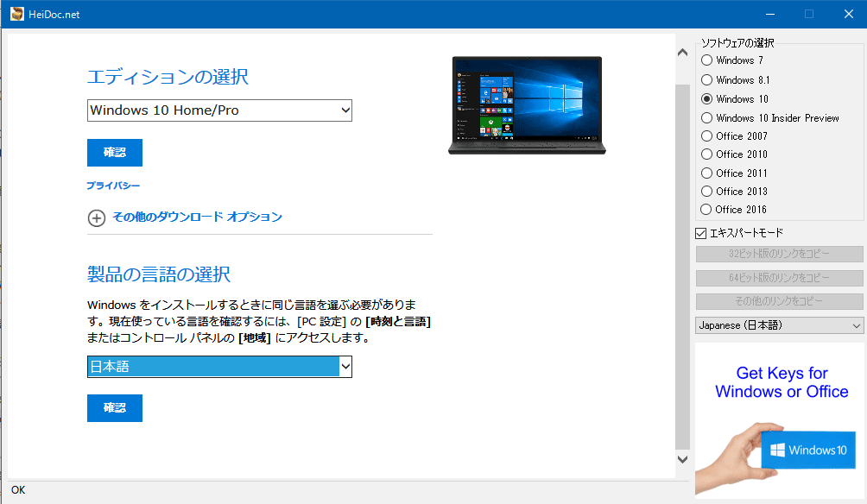The width and height of the screenshot is (867, 504).
Task: Click the plus circle icon for other download options
Action: (96, 217)
